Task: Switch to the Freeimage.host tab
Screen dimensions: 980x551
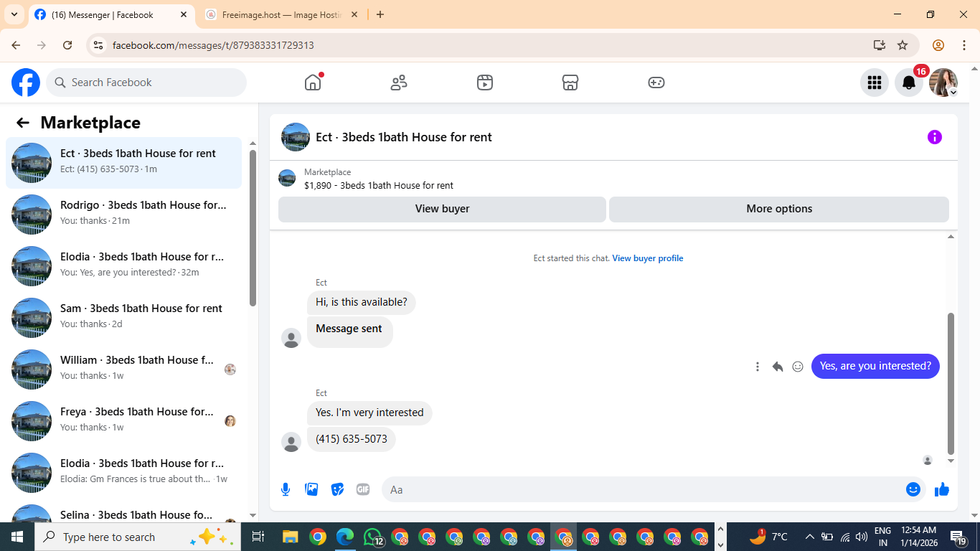Action: tap(281, 14)
